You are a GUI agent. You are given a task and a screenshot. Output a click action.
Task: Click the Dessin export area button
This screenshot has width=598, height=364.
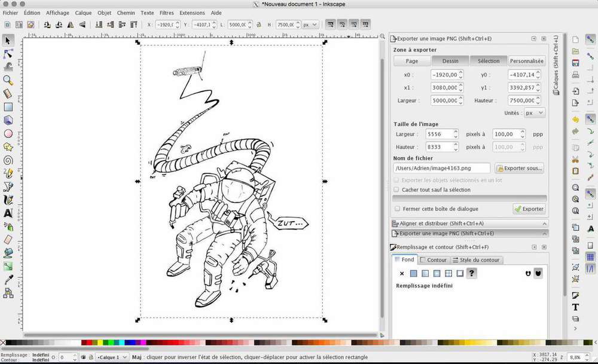click(450, 61)
